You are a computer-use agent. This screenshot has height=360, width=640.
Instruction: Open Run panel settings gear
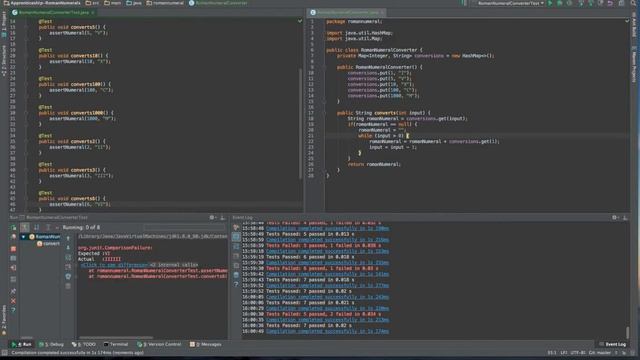pyautogui.click(x=212, y=218)
